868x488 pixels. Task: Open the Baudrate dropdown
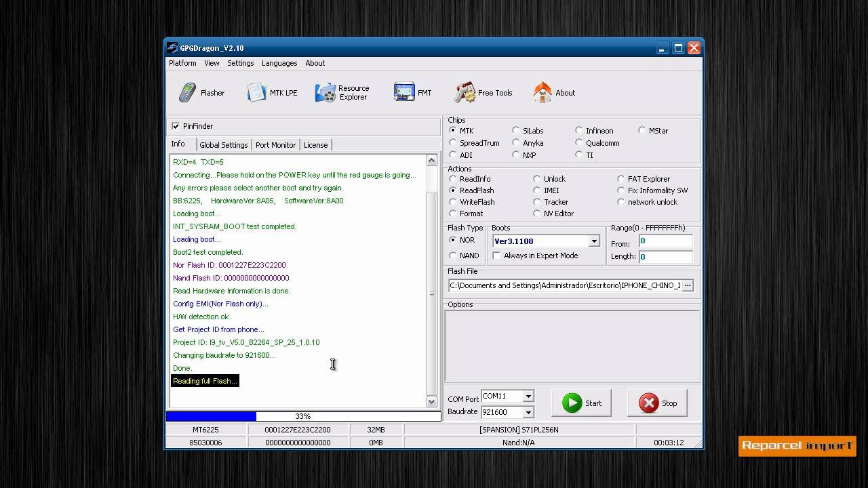pyautogui.click(x=528, y=412)
